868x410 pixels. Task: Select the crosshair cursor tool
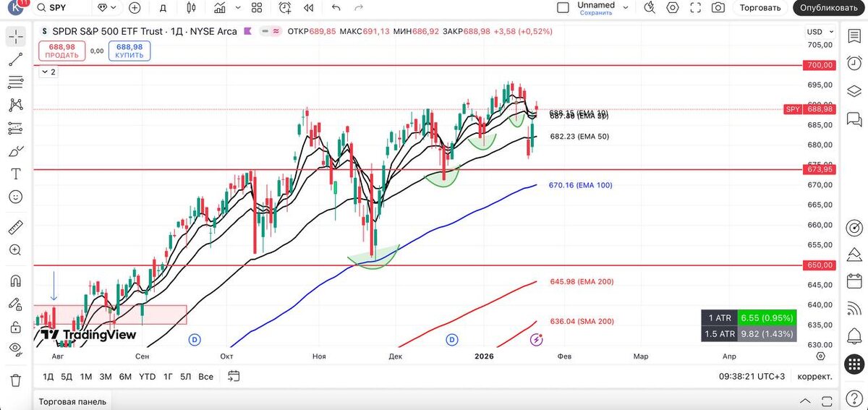pos(16,36)
